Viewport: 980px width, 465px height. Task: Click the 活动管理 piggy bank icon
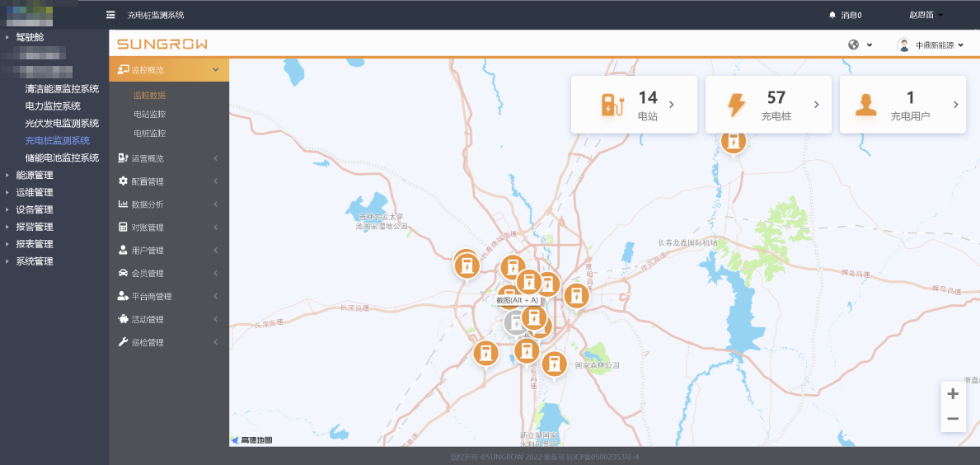pyautogui.click(x=123, y=319)
